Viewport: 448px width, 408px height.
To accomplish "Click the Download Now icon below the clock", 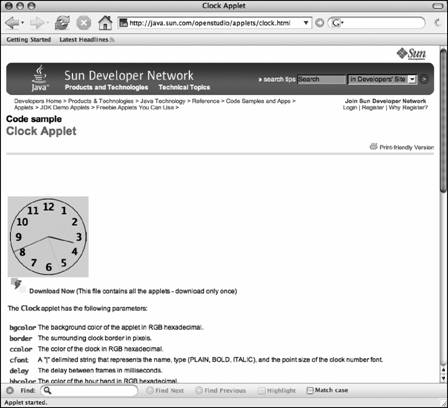I will pos(17,285).
